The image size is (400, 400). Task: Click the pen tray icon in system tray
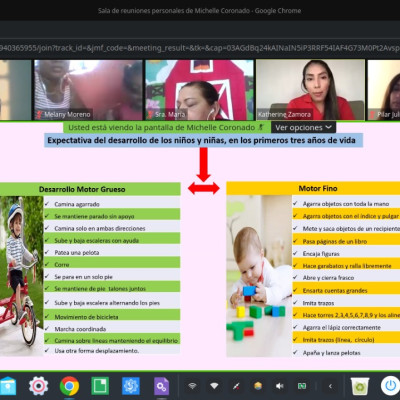(236, 386)
